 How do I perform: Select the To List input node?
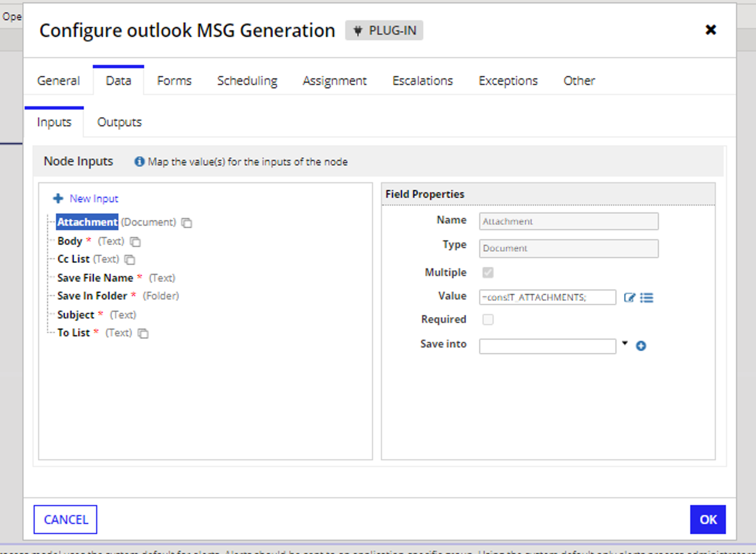(x=73, y=333)
